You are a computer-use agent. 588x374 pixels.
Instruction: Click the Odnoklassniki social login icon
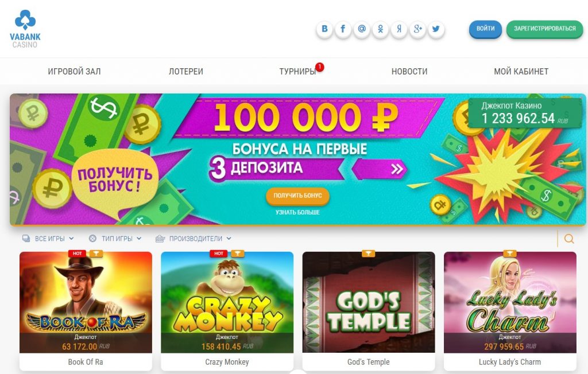(x=380, y=29)
